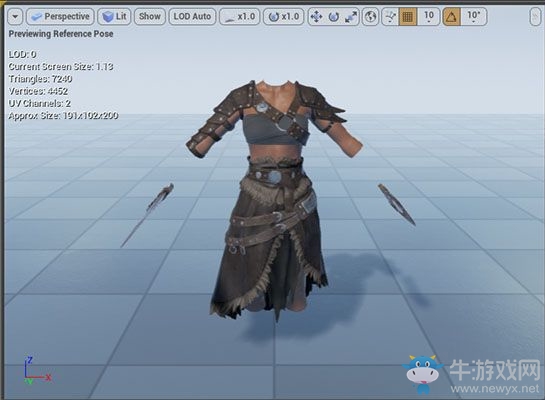Click the XYZ axis indicator
The width and height of the screenshot is (545, 400).
pyautogui.click(x=37, y=370)
